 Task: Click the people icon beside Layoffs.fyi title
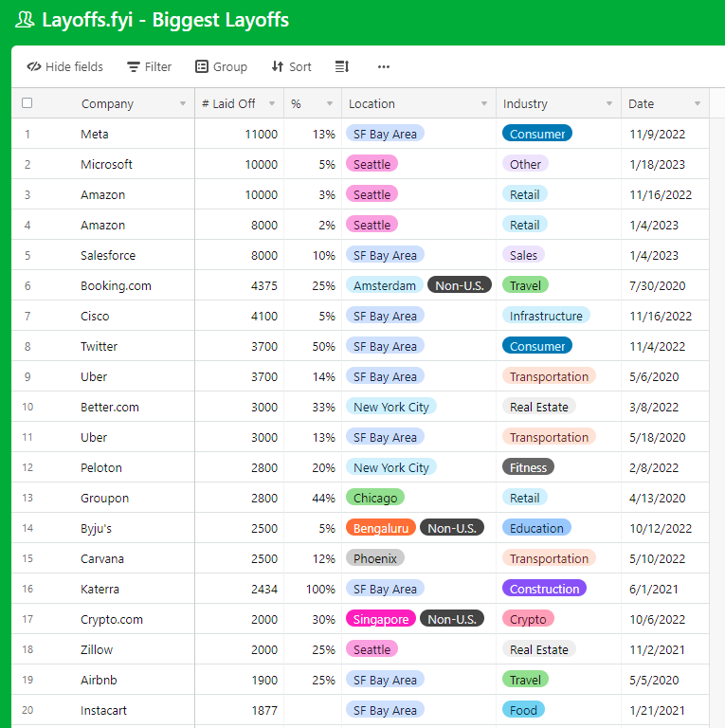tap(25, 20)
